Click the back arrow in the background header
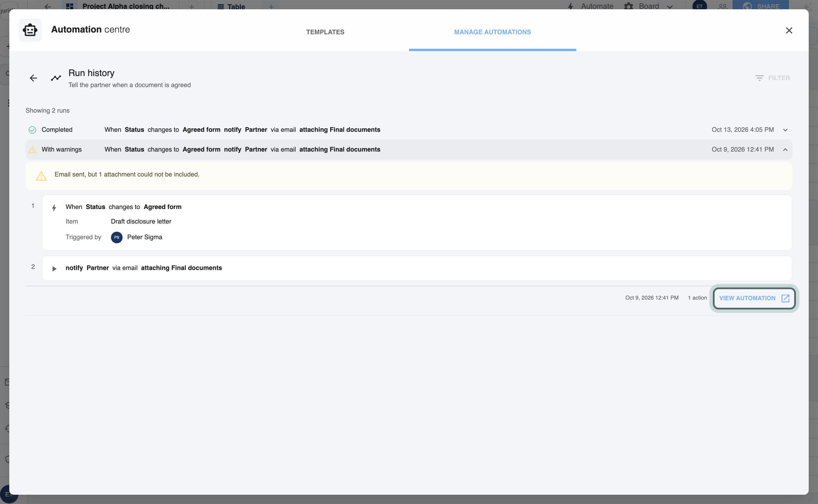Image resolution: width=818 pixels, height=504 pixels. pos(48,6)
